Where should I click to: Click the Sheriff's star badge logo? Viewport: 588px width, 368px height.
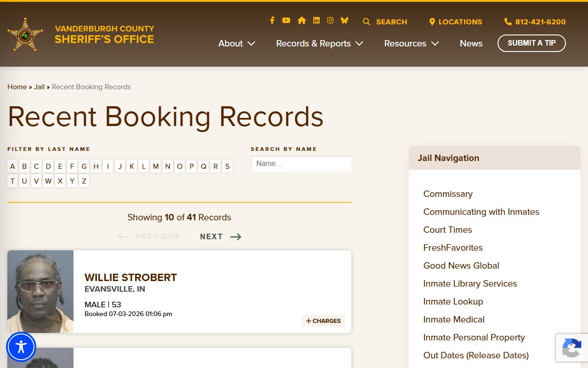pyautogui.click(x=25, y=34)
